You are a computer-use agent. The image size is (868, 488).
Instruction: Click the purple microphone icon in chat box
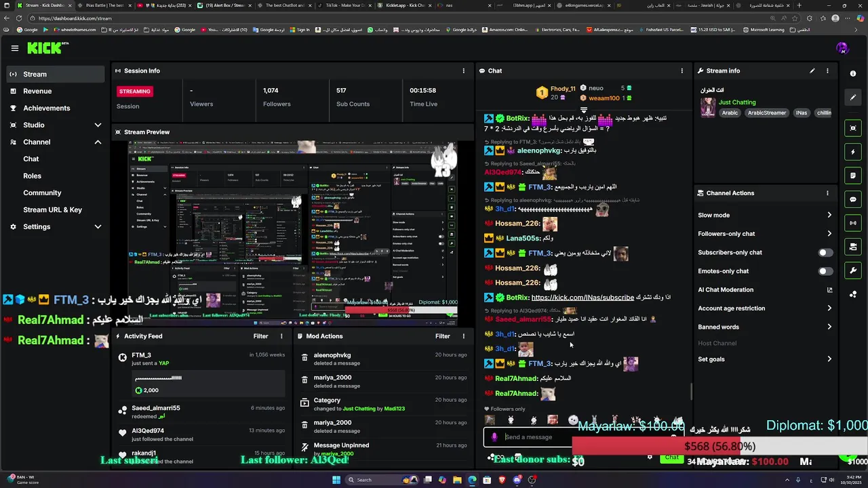click(x=494, y=437)
